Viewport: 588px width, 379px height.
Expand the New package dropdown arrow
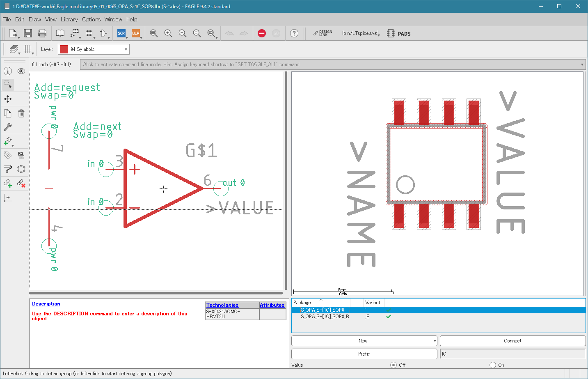[435, 341]
